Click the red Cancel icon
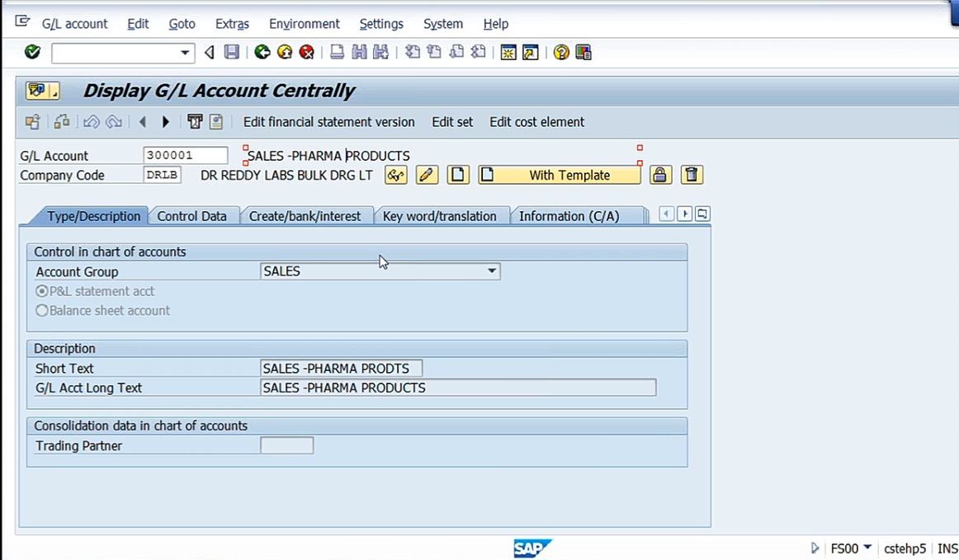Screen dimensions: 959x560 (306, 52)
